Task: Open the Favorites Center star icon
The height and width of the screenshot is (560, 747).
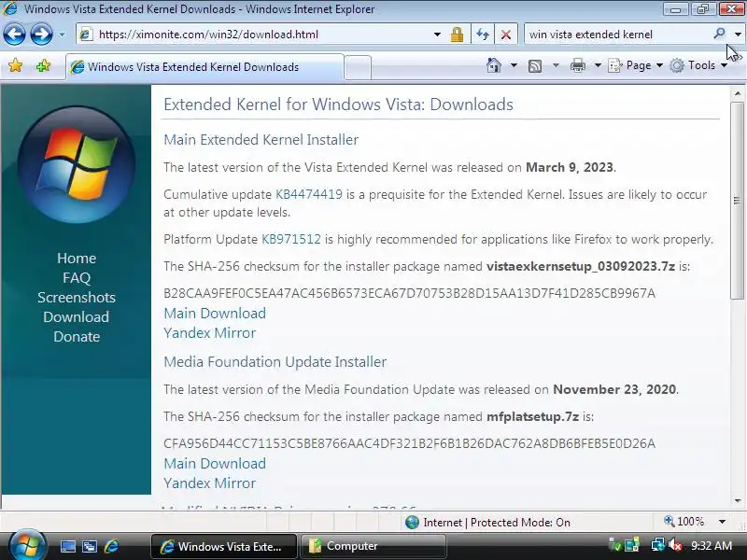Action: (x=15, y=65)
